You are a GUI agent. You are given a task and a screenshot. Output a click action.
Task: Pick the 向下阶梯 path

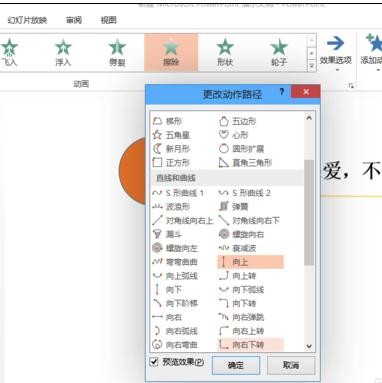(175, 303)
